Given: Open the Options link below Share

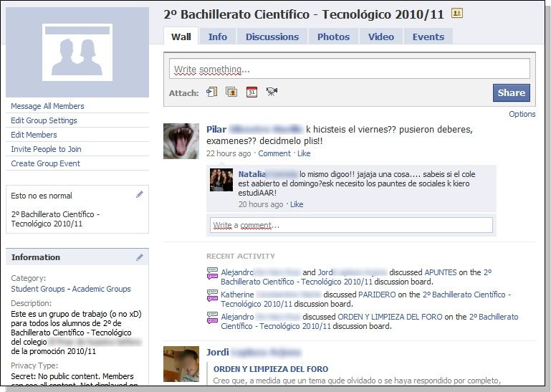Looking at the screenshot, I should [x=522, y=114].
